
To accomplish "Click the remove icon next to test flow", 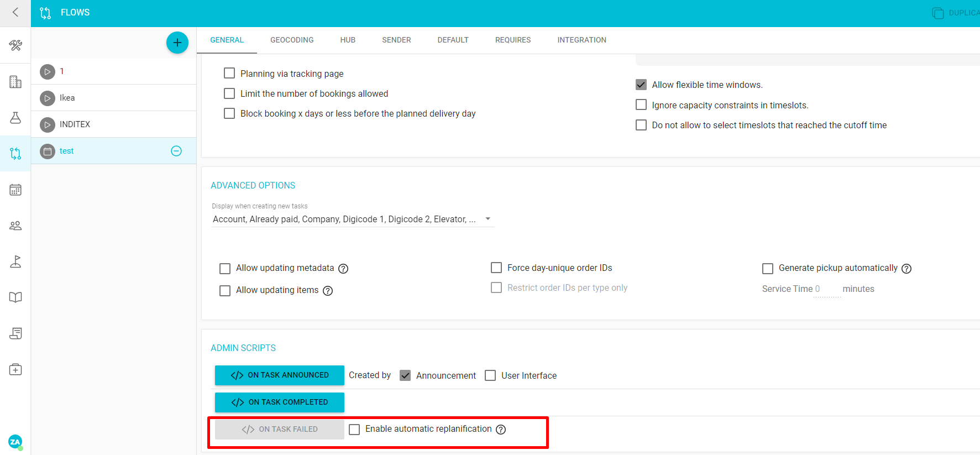I will tap(176, 151).
